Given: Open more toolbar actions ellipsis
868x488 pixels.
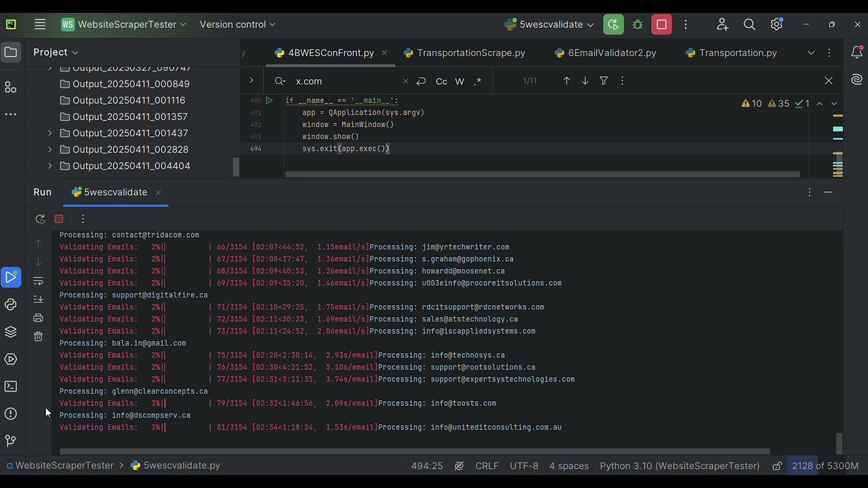Looking at the screenshot, I should (686, 24).
